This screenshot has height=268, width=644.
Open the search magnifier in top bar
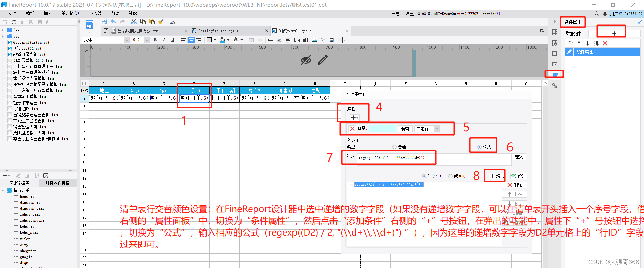597,14
